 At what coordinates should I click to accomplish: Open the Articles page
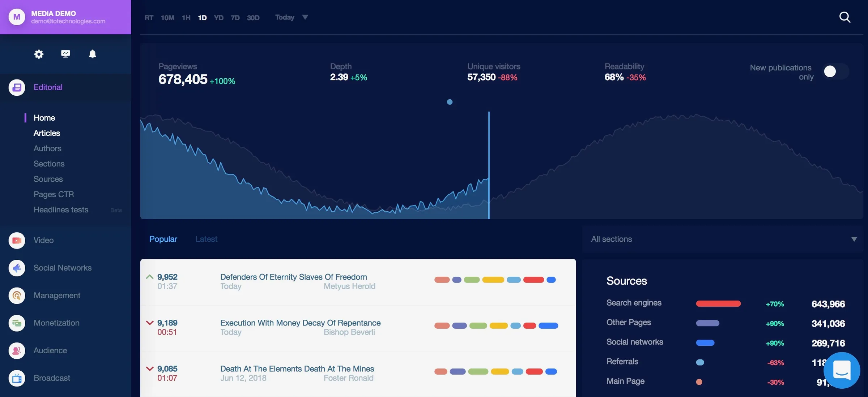click(x=47, y=133)
